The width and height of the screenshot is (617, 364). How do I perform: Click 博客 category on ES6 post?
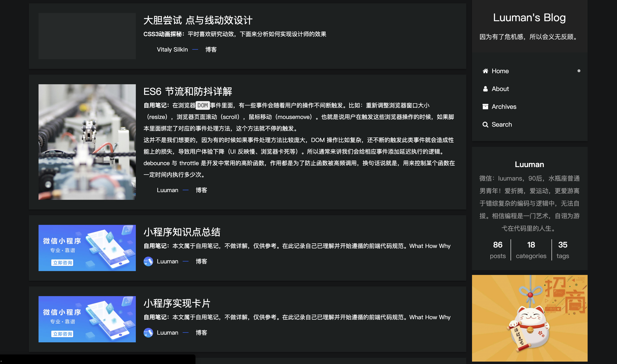201,190
